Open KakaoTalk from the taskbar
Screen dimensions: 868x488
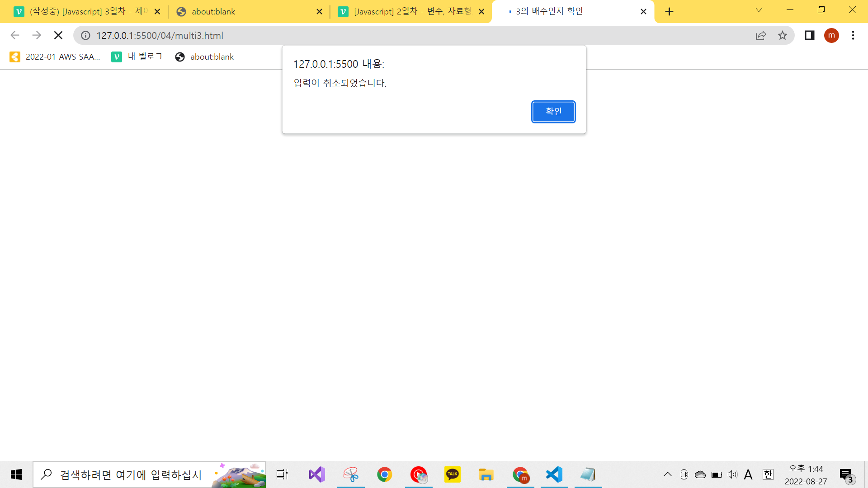(x=452, y=474)
